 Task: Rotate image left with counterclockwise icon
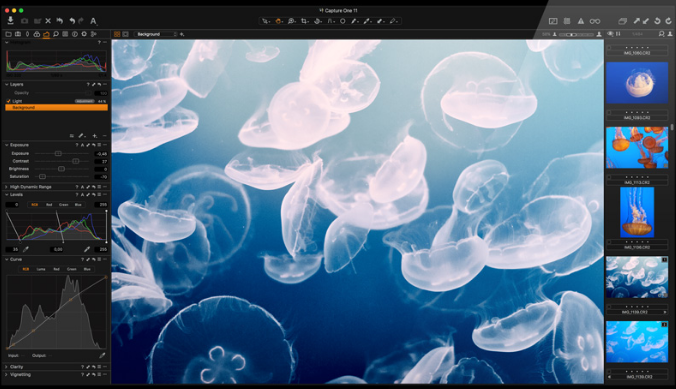click(657, 21)
